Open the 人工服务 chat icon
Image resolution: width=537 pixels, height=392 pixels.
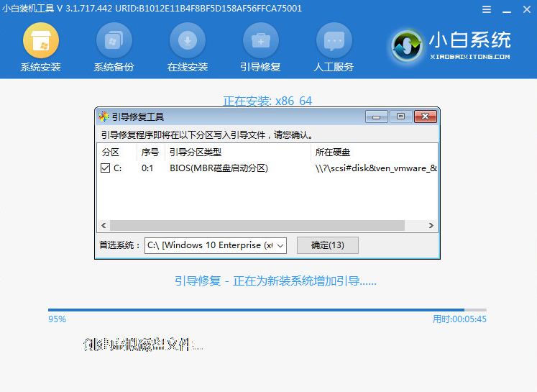[x=334, y=40]
